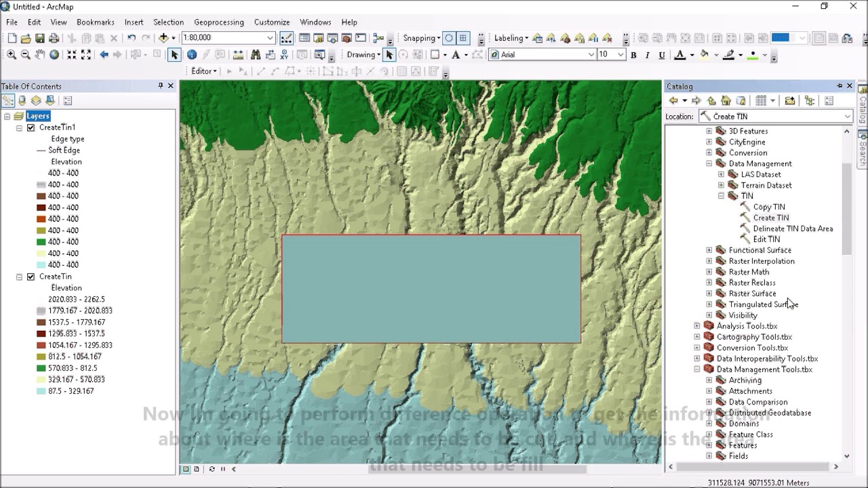Select the Create TIN tool in Catalog

point(771,218)
